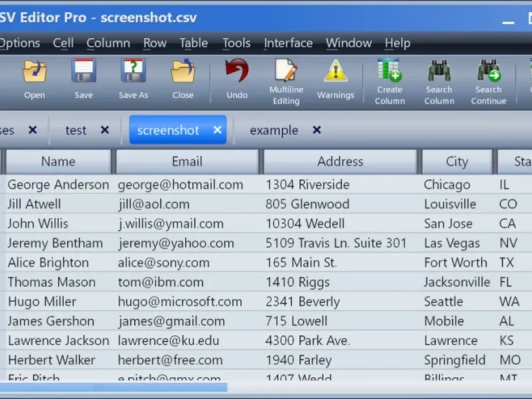Viewport: 532px width, 399px height.
Task: Click the horizontal scrollbar thumb
Action: point(114,387)
